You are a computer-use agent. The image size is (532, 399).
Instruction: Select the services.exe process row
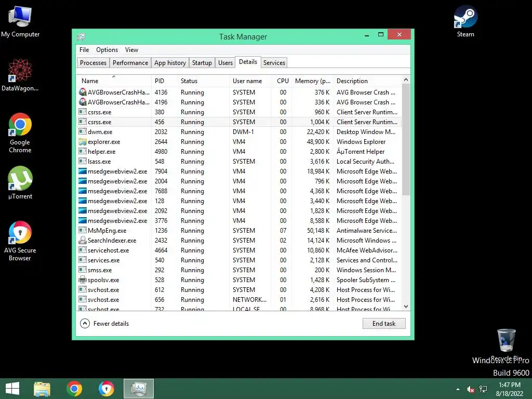point(239,260)
